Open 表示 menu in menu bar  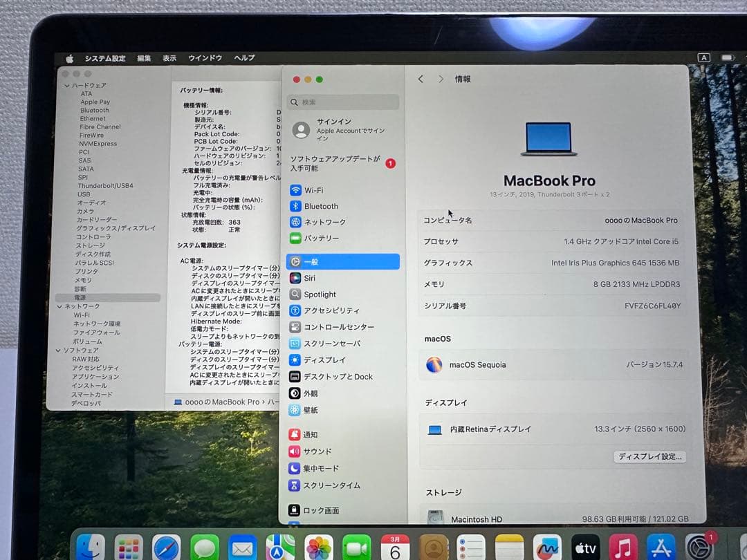click(169, 58)
